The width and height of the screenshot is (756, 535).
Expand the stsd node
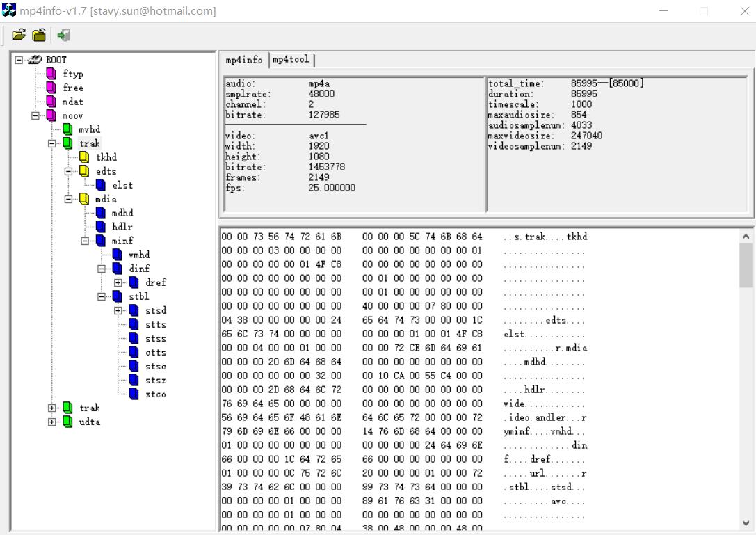(118, 311)
